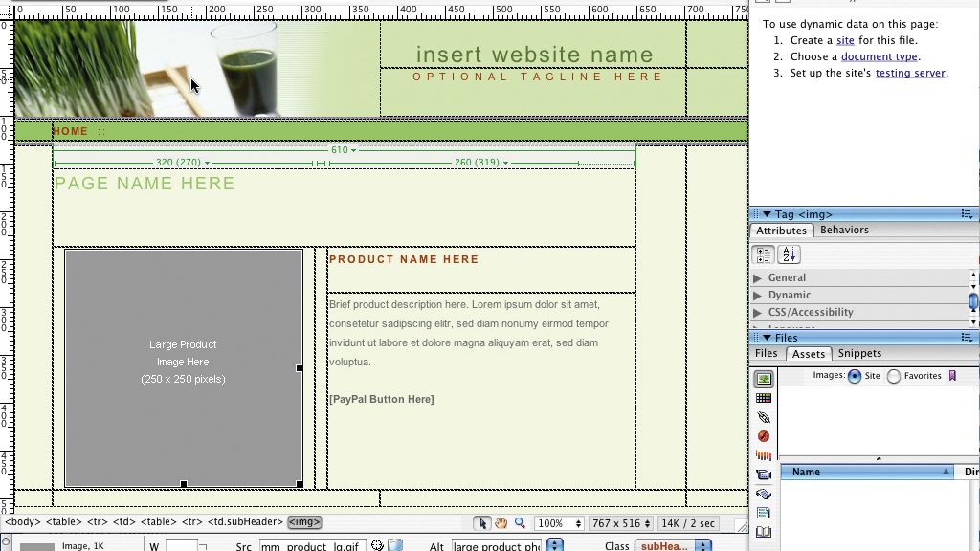Open the Class subHea... dropdown

tap(673, 545)
